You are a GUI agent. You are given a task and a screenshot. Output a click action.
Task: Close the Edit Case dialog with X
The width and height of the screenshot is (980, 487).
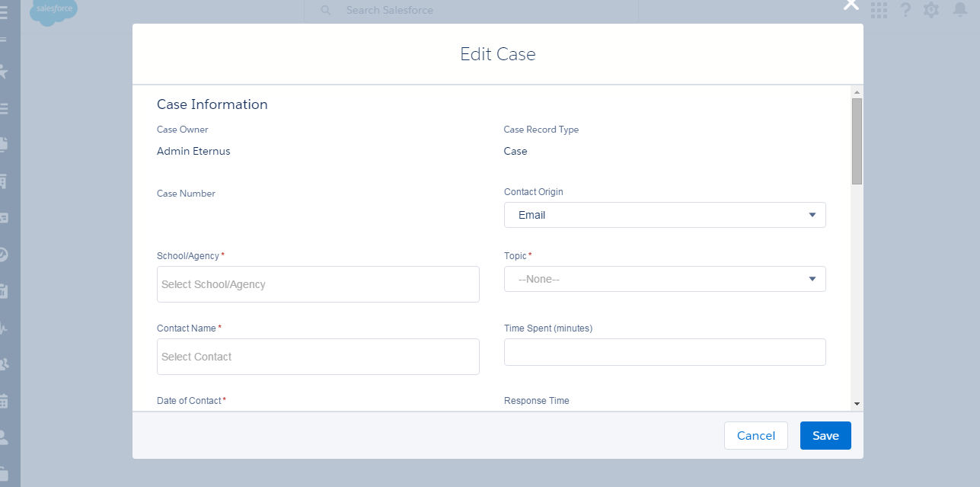pos(851,5)
